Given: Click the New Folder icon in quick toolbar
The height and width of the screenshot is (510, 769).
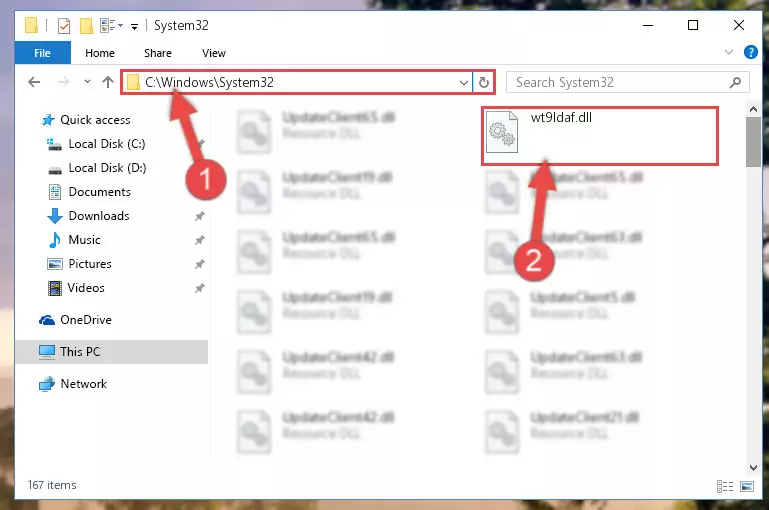Looking at the screenshot, I should point(86,26).
